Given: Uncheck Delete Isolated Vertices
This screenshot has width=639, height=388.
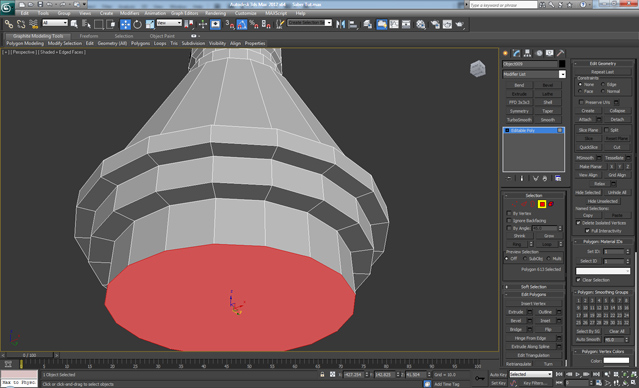Looking at the screenshot, I should (x=578, y=223).
